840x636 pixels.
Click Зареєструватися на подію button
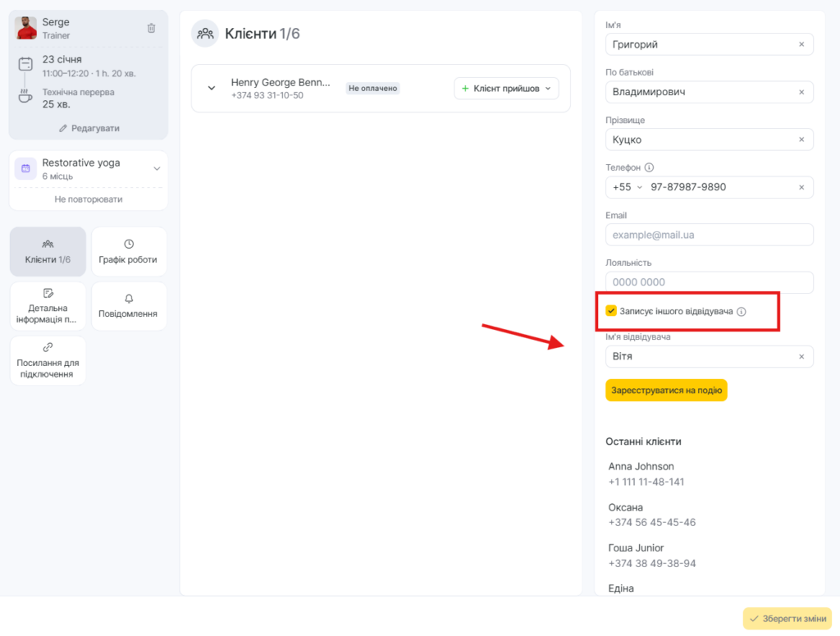coord(666,390)
